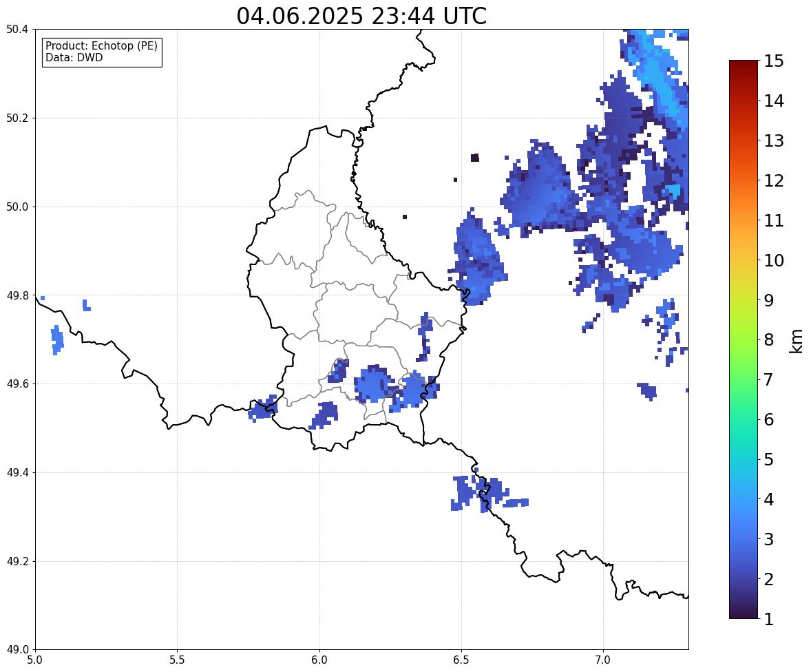Click the colorbar gradient strip
This screenshot has height=672, width=811.
[744, 339]
